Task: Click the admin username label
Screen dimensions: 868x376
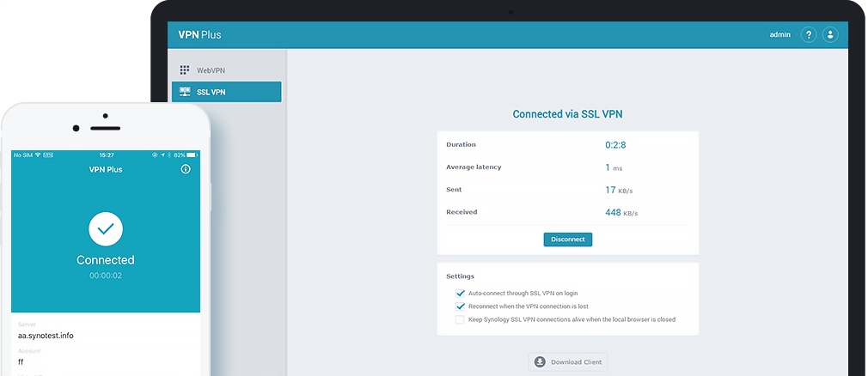Action: coord(780,35)
